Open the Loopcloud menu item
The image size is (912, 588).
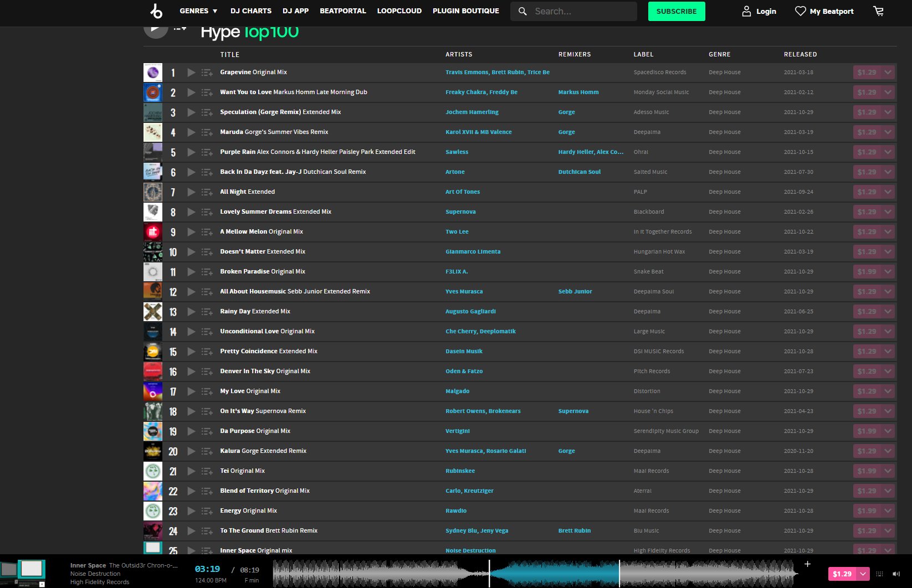coord(399,11)
